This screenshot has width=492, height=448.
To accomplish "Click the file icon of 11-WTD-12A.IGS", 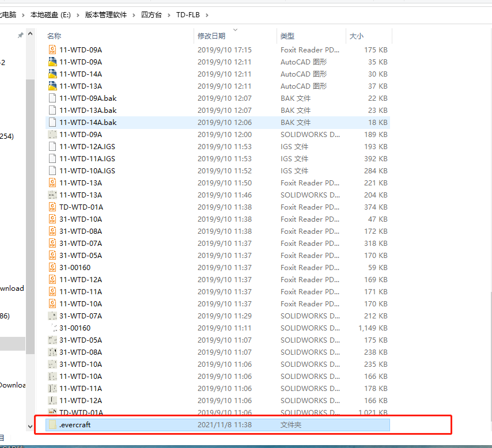I will (52, 147).
